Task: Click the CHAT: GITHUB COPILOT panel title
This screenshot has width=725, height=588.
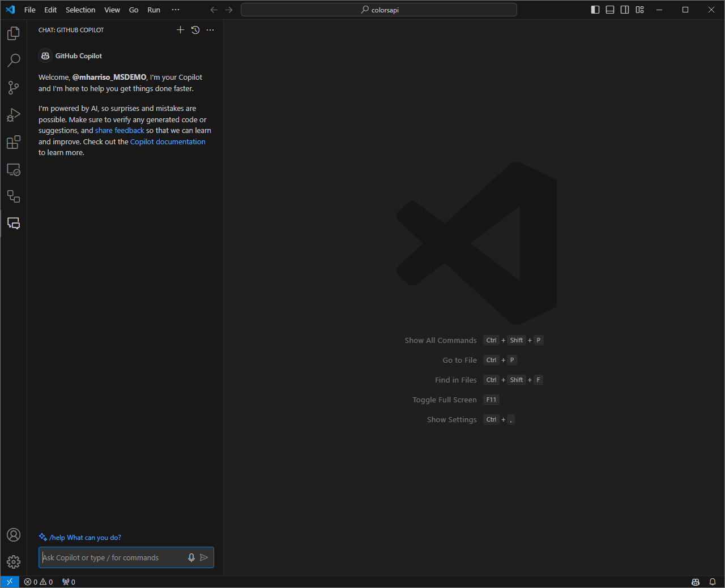Action: coord(71,30)
